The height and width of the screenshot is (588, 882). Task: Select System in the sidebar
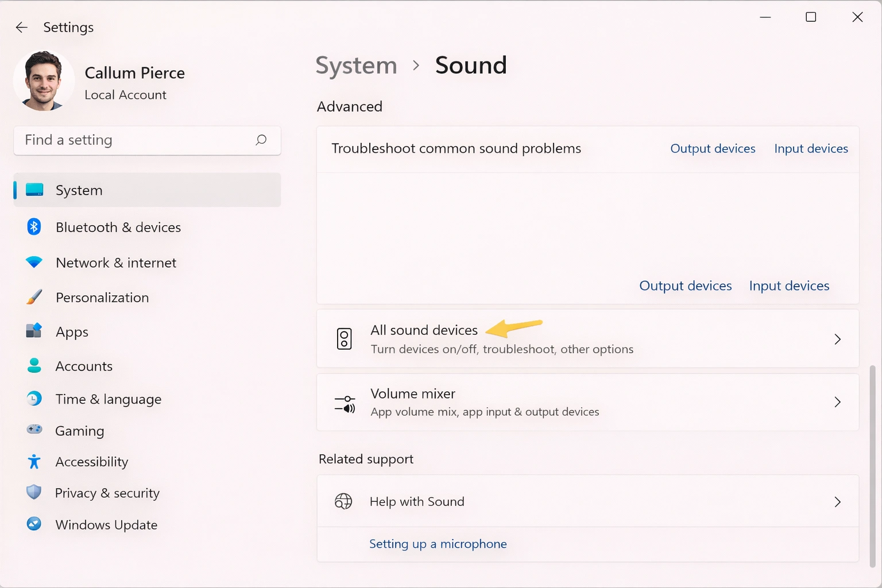(79, 190)
